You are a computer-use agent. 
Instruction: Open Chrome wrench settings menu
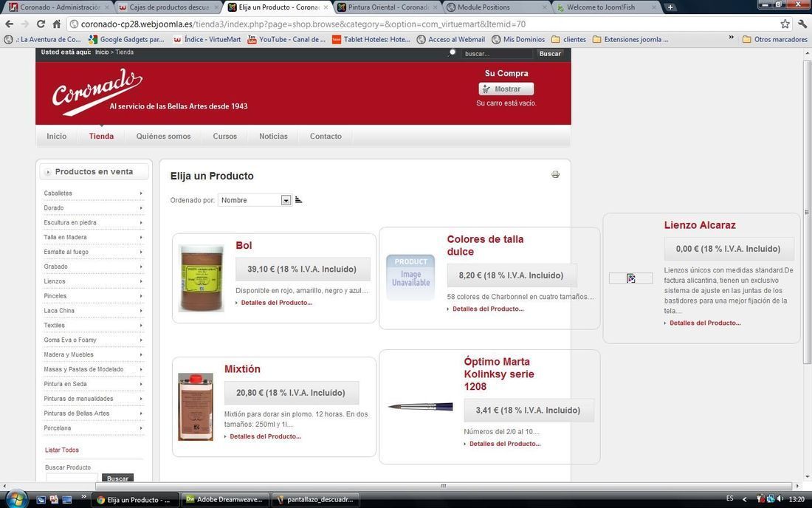click(x=802, y=24)
